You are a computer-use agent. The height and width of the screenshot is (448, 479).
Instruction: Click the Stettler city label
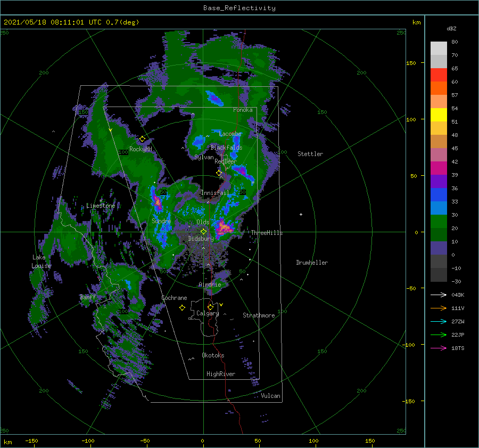click(x=310, y=154)
